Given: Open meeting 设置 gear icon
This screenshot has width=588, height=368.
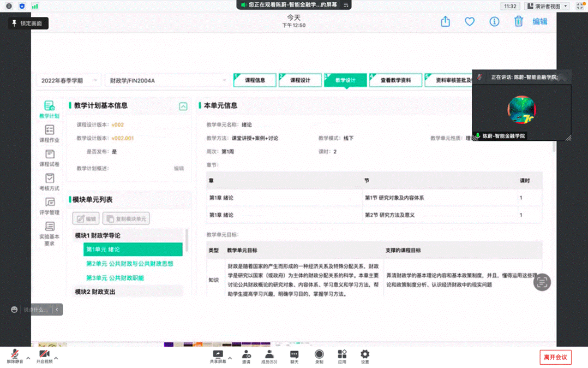Looking at the screenshot, I should [365, 356].
